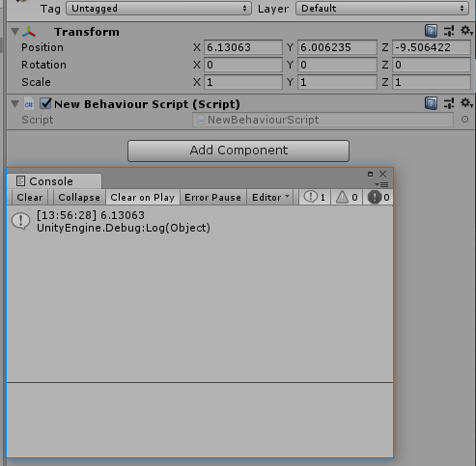Open the Console panel options menu icon
This screenshot has width=476, height=466.
click(381, 184)
